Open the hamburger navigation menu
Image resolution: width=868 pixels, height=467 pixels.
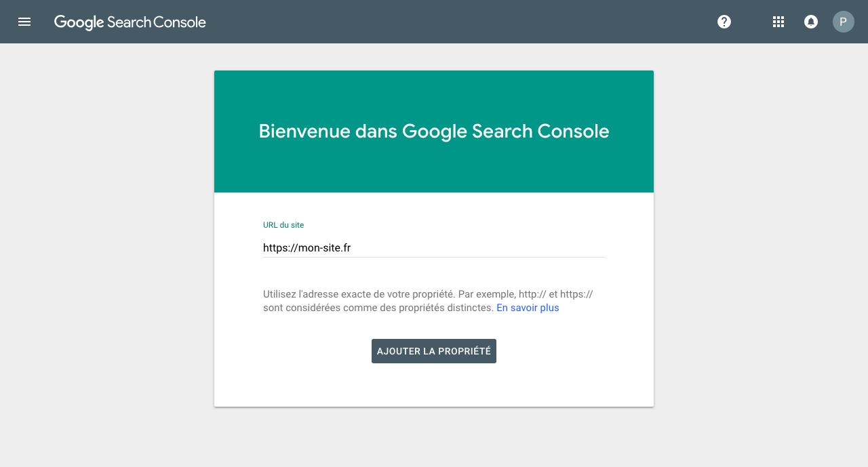tap(24, 22)
